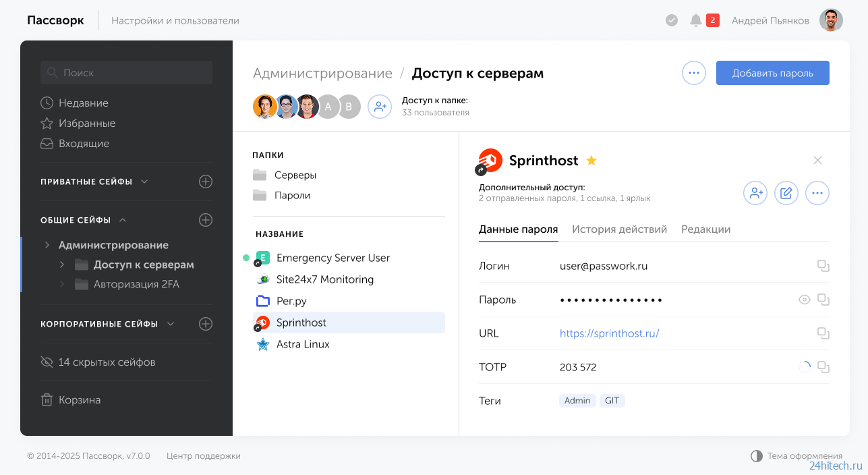This screenshot has width=868, height=475.
Task: Toggle Тема оформления theme switch
Action: [757, 456]
